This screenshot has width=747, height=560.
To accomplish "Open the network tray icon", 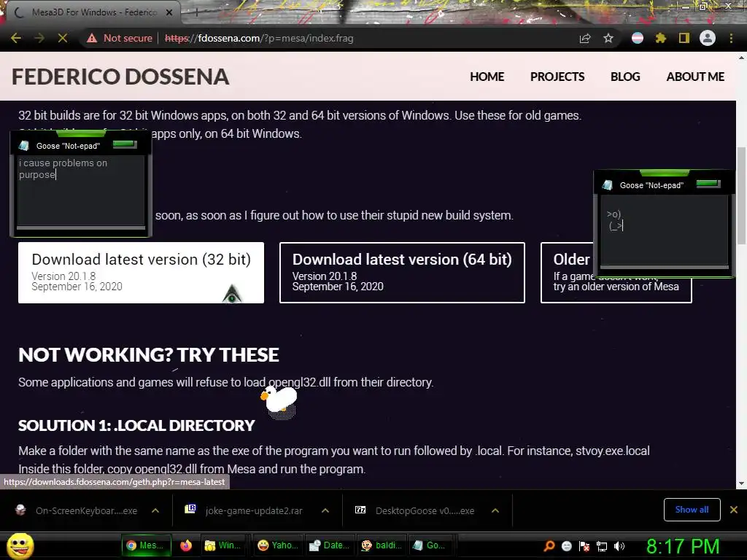I will point(602,546).
